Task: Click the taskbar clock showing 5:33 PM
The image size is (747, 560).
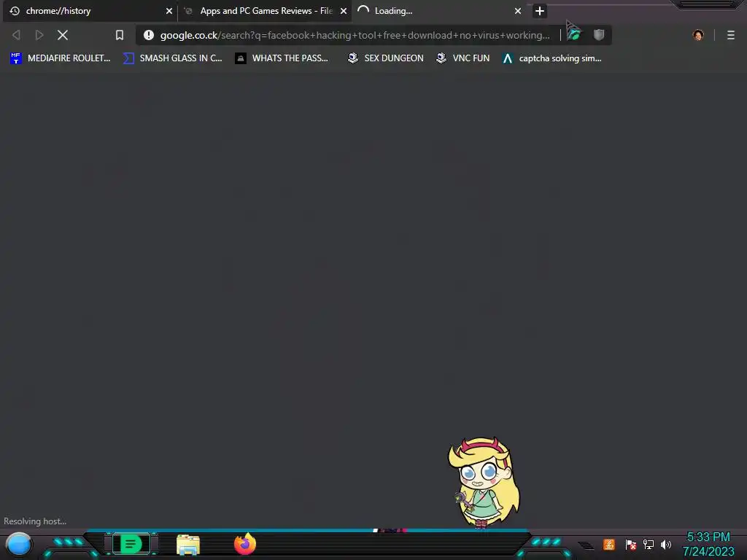Action: pos(708,544)
